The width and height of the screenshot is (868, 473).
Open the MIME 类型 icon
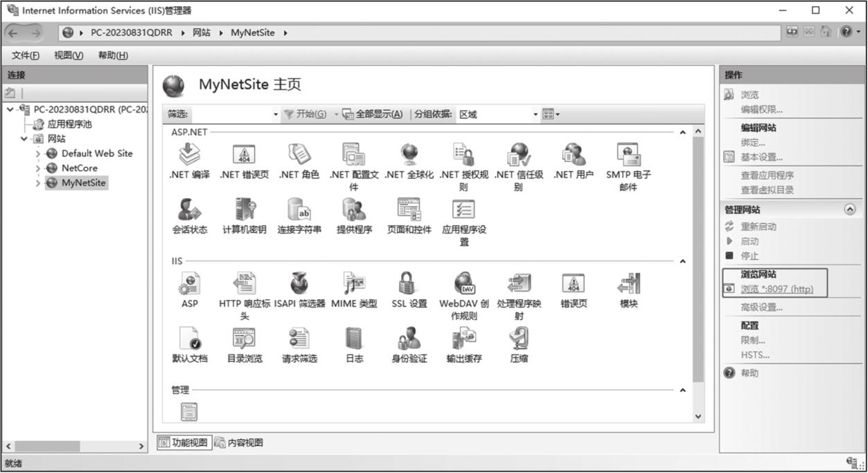click(x=353, y=283)
